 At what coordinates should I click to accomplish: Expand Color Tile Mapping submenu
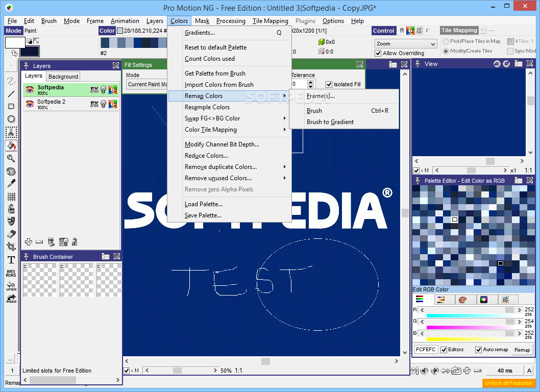pyautogui.click(x=285, y=130)
